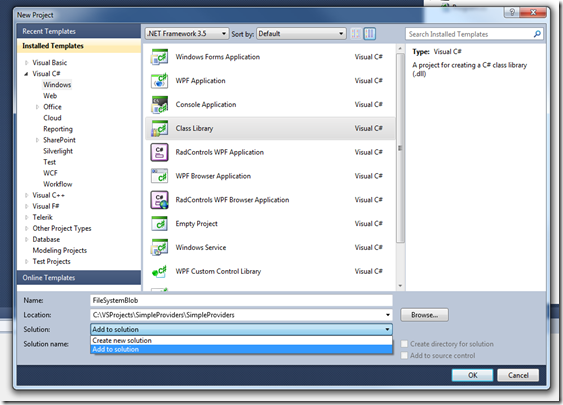Expand the Visual F# tree node
The width and height of the screenshot is (563, 405).
coord(26,206)
